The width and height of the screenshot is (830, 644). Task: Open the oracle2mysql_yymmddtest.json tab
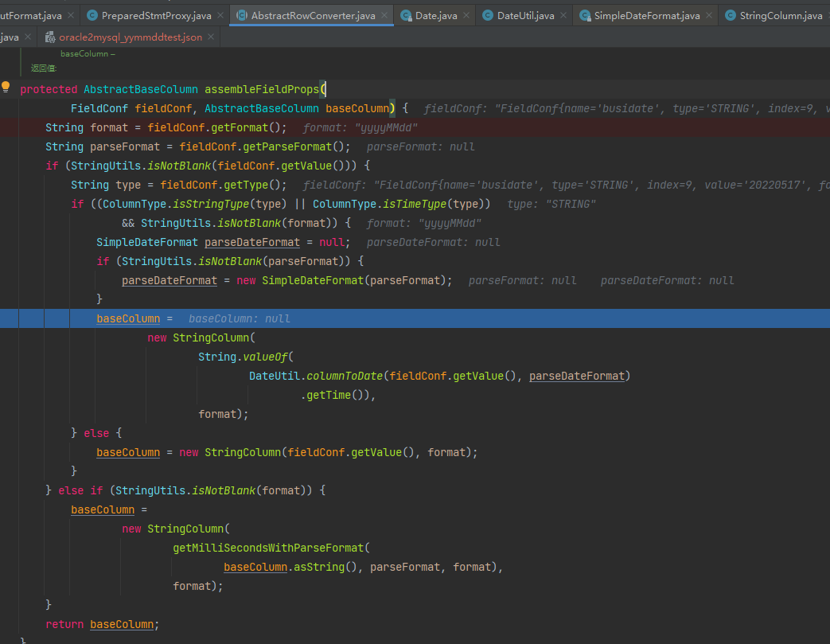coord(131,37)
